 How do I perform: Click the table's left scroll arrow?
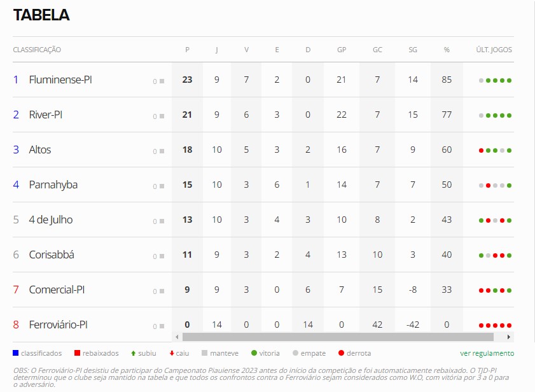pos(177,337)
